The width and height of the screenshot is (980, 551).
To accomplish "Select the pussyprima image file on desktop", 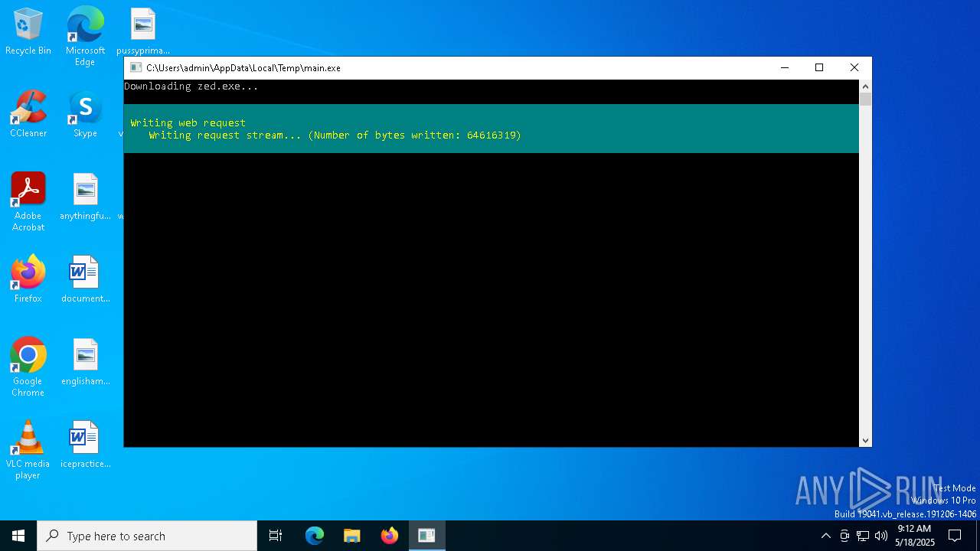I will pos(143,31).
